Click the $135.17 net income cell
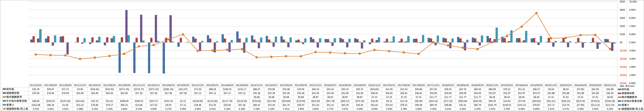This screenshot has width=644, height=111. coord(242,89)
